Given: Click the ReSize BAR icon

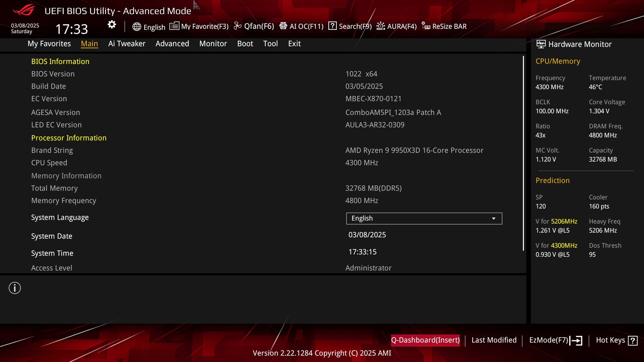Looking at the screenshot, I should (426, 26).
